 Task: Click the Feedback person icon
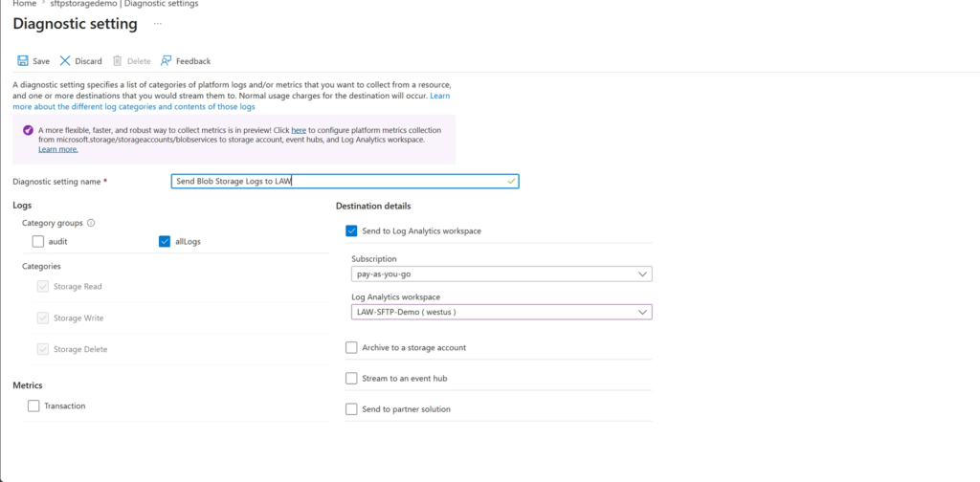click(x=166, y=60)
